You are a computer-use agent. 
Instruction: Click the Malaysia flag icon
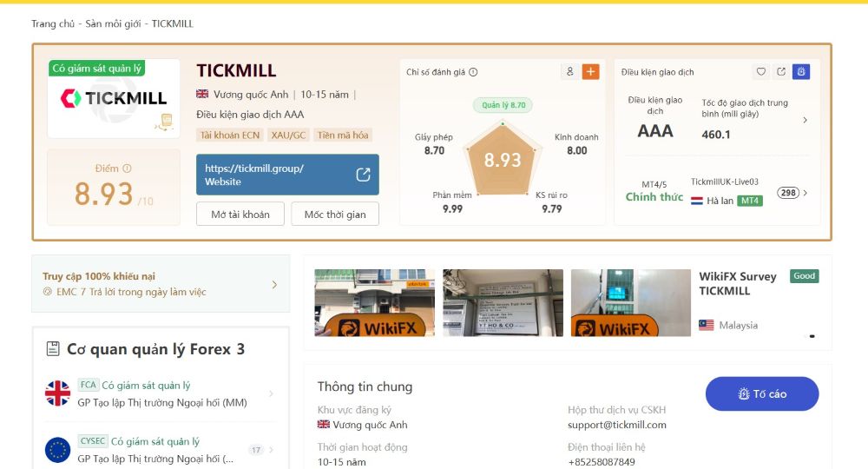click(x=707, y=325)
